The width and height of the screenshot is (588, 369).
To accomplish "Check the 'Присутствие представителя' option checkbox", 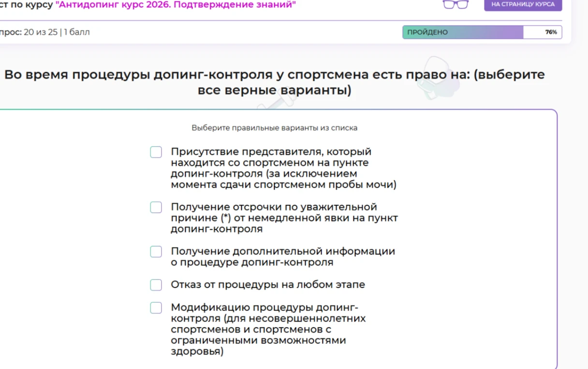I will [x=156, y=152].
